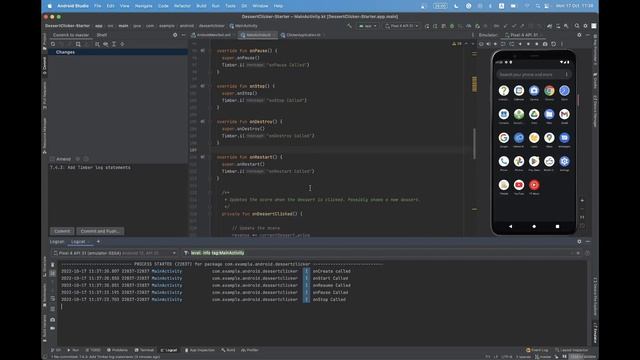Tap Play Store app on emulator
The height and width of the screenshot is (360, 640).
point(534,162)
